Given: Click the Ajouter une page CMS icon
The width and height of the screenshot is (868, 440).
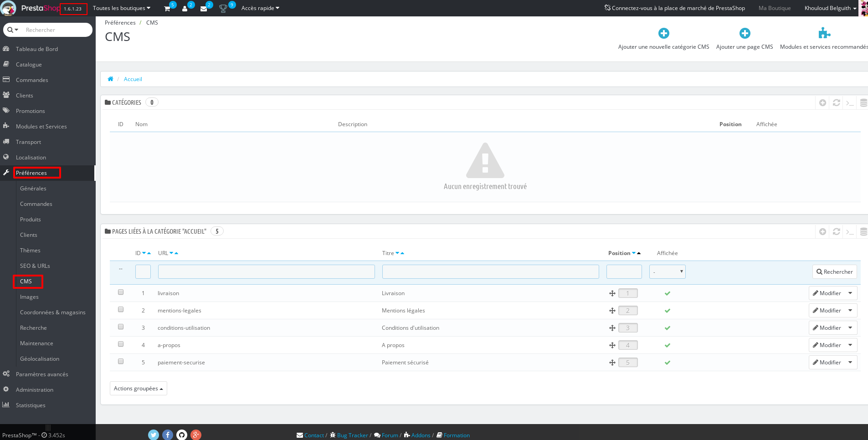Looking at the screenshot, I should pos(745,33).
